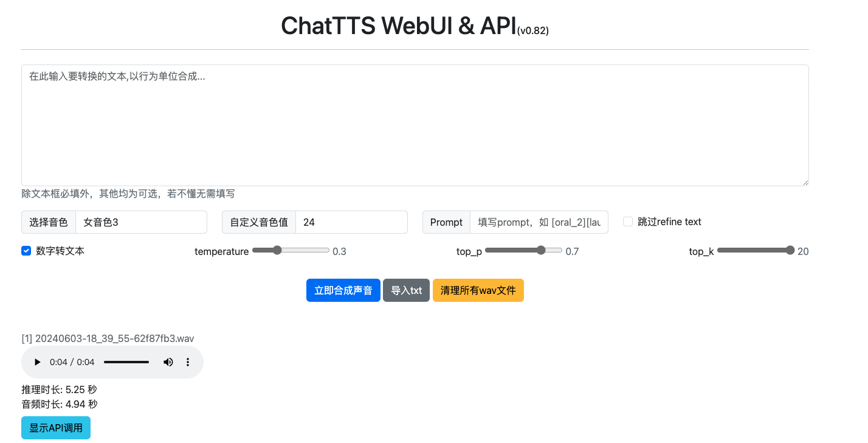868x443 pixels.
Task: Adjust the top_p slider
Action: pos(523,250)
